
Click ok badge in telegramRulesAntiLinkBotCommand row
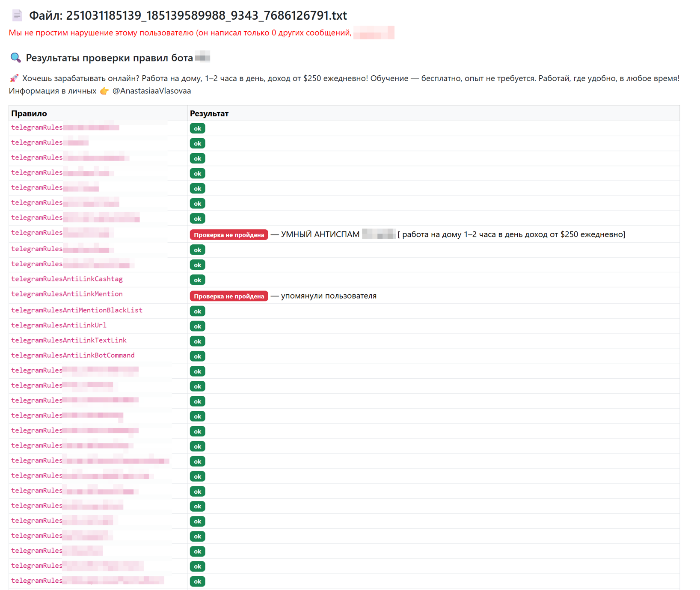(x=197, y=356)
